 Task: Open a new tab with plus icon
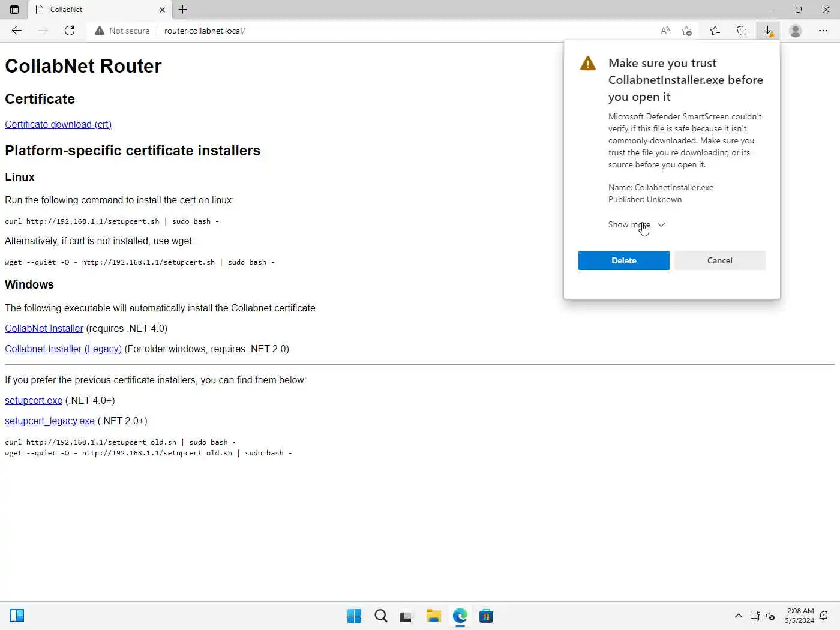183,10
